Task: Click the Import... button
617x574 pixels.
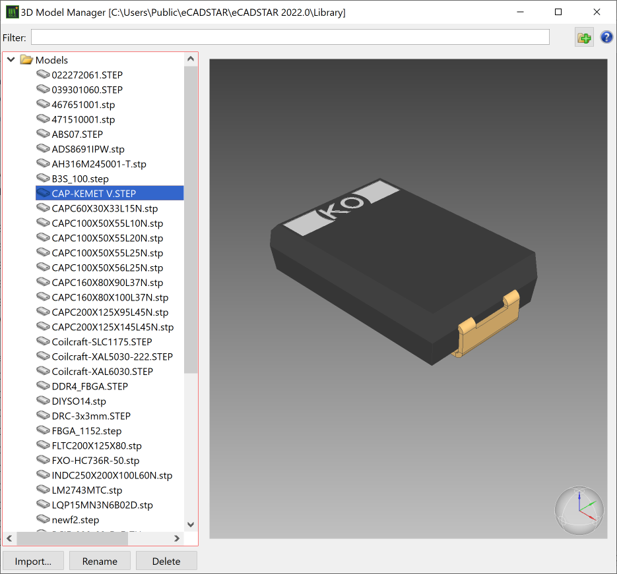Action: [x=33, y=561]
